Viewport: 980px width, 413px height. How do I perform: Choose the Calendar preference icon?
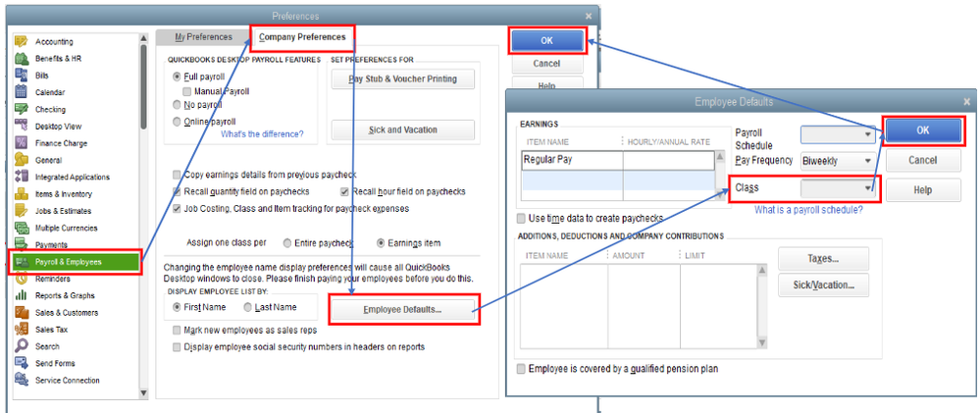tap(22, 92)
